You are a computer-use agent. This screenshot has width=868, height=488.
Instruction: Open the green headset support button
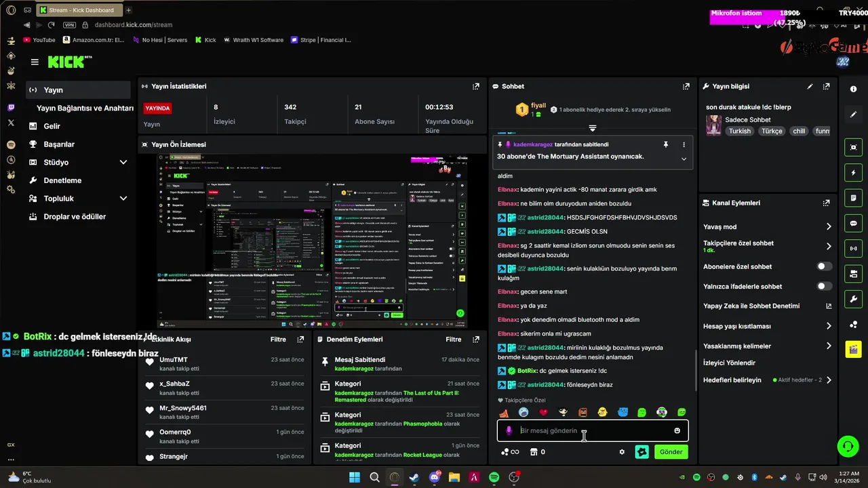click(x=848, y=446)
